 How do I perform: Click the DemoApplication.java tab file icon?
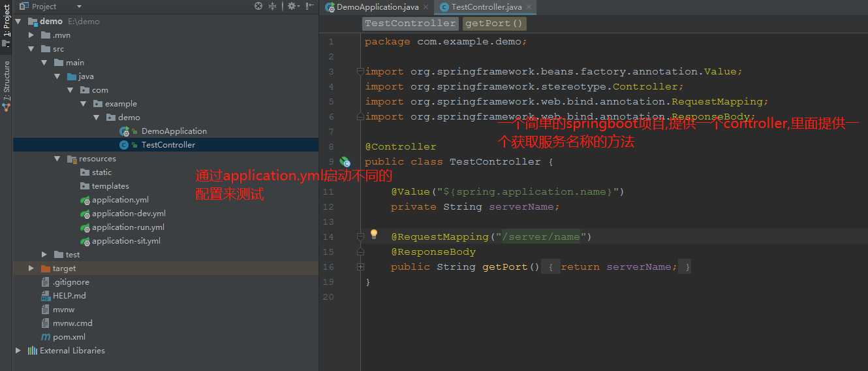pos(331,7)
